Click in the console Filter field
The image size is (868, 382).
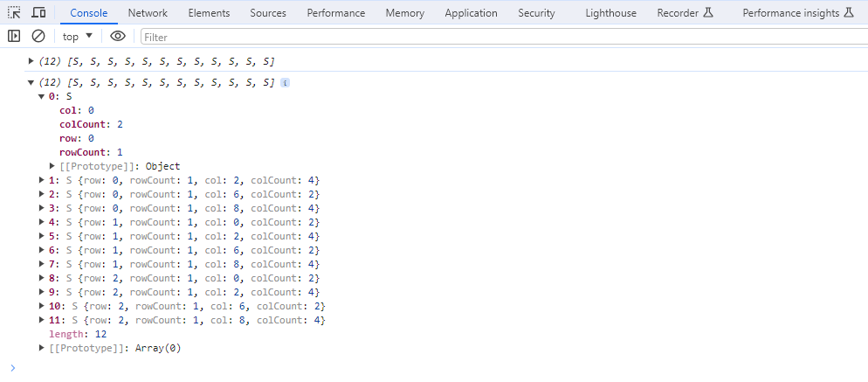(498, 37)
